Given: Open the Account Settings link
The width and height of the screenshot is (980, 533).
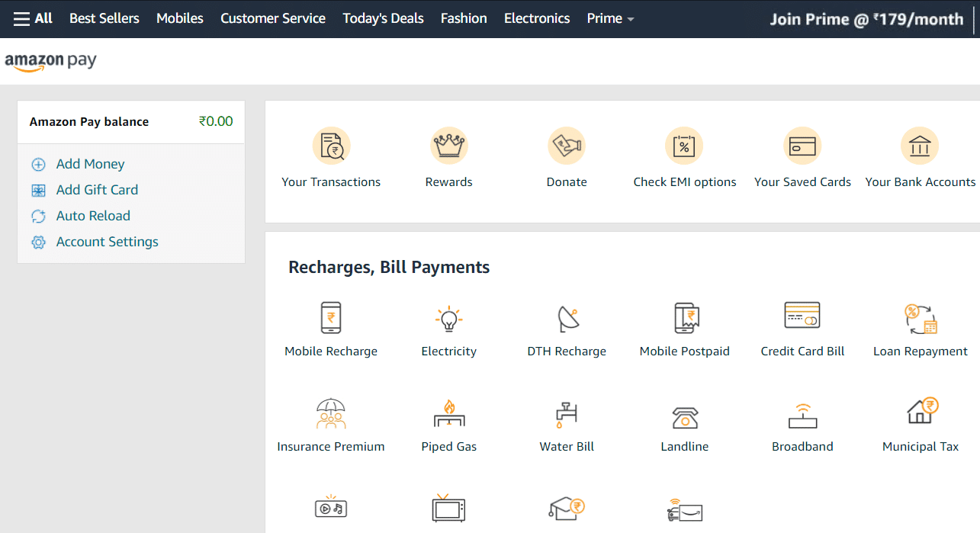Looking at the screenshot, I should [x=108, y=242].
